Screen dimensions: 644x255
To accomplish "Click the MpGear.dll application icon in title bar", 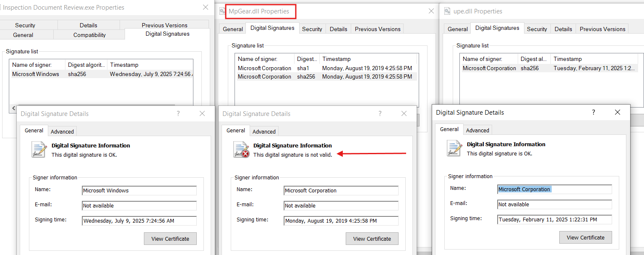I will click(222, 11).
